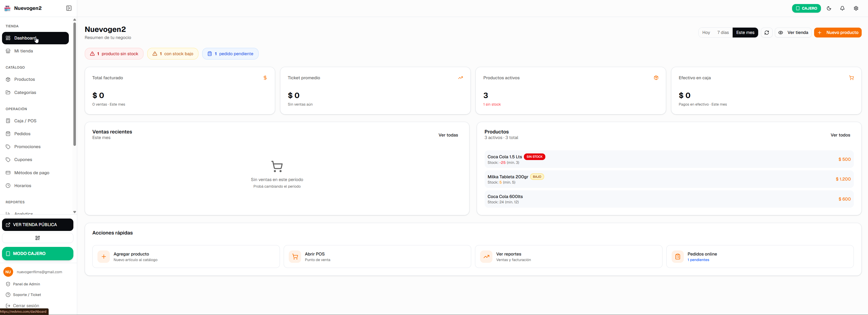Open Ver todos in Productos panel
The image size is (868, 315).
click(840, 135)
